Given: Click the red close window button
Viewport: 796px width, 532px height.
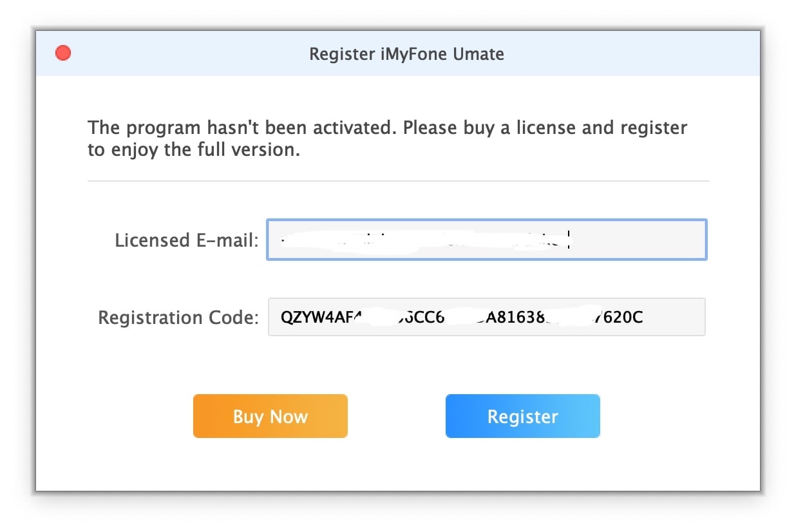Looking at the screenshot, I should 63,53.
